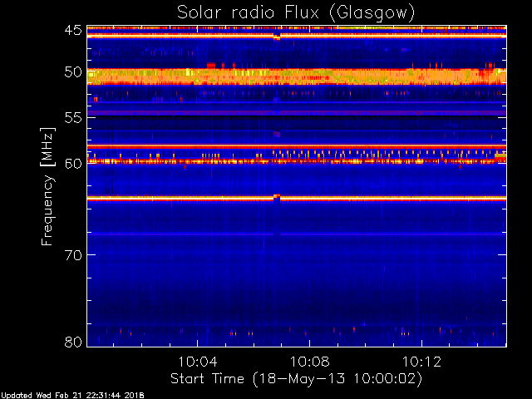The image size is (532, 399).
Task: Click the "Start Time (18-May-13 10:00:02)" label
Action: 296,379
